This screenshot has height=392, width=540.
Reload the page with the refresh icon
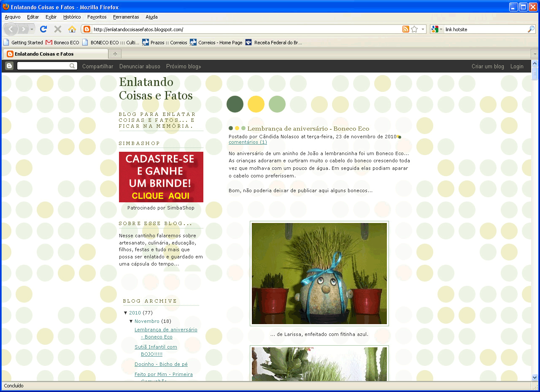pos(43,29)
